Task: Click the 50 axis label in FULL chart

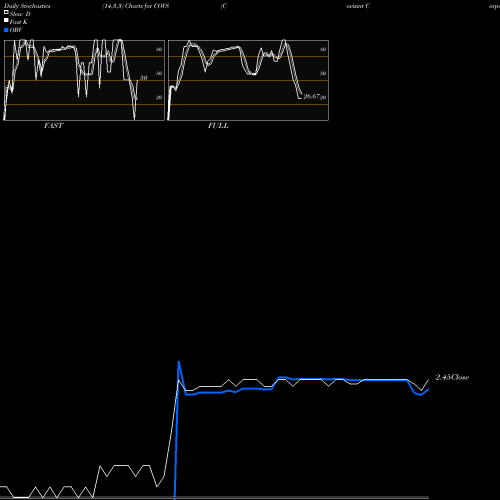Action: coord(323,73)
